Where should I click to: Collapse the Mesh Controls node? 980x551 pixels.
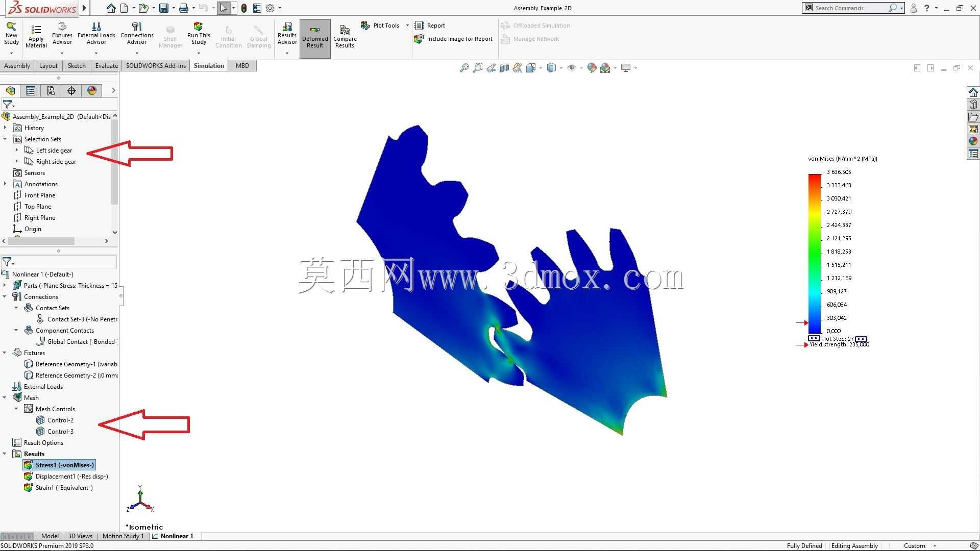16,409
